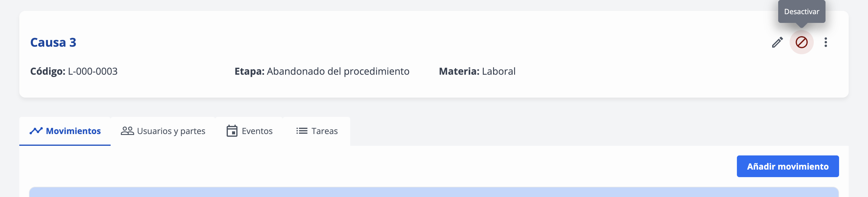
Task: Click the Laboral materia value
Action: click(x=499, y=71)
